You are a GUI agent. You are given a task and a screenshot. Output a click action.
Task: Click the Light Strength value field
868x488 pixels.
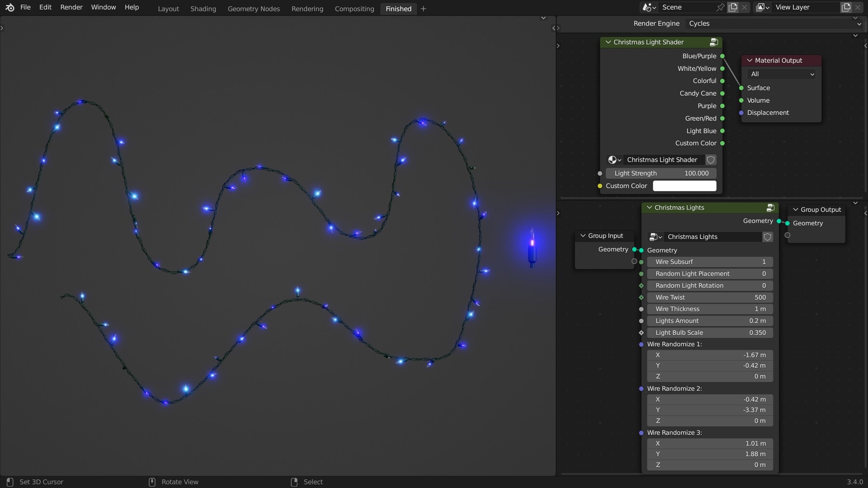(662, 173)
